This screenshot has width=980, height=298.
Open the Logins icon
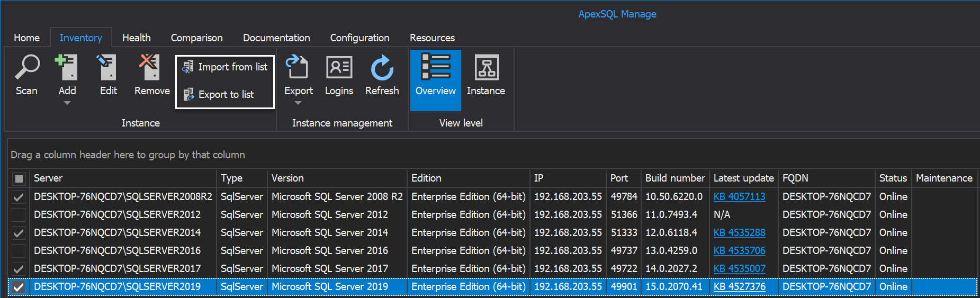(339, 67)
